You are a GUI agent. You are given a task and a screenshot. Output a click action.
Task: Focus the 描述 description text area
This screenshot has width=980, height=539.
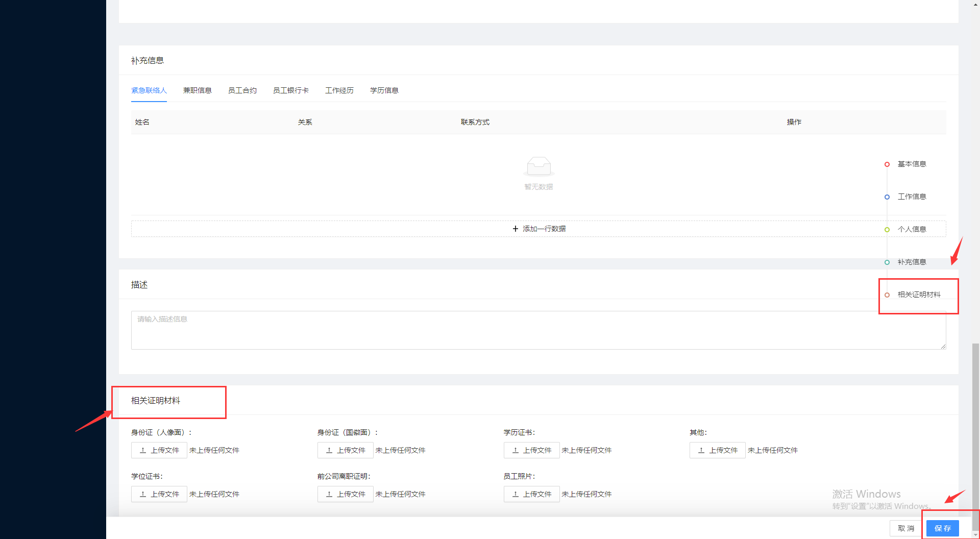538,330
